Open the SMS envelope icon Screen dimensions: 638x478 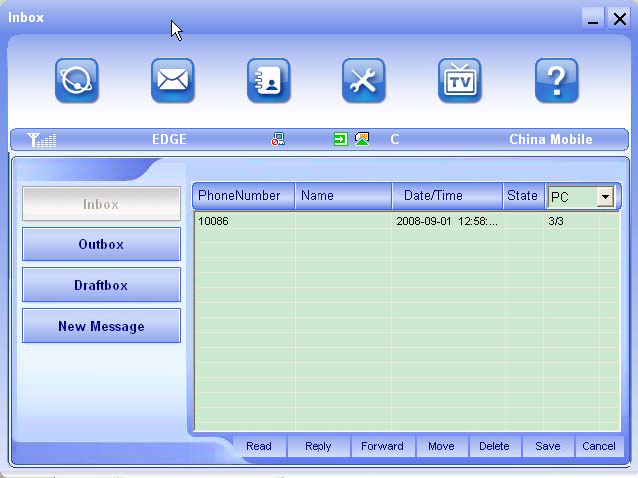pyautogui.click(x=173, y=80)
